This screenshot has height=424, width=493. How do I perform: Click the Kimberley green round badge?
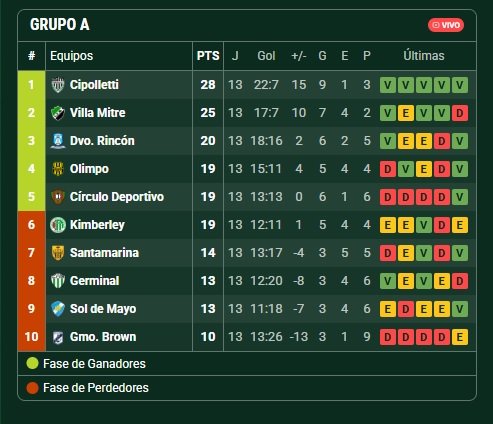point(58,225)
